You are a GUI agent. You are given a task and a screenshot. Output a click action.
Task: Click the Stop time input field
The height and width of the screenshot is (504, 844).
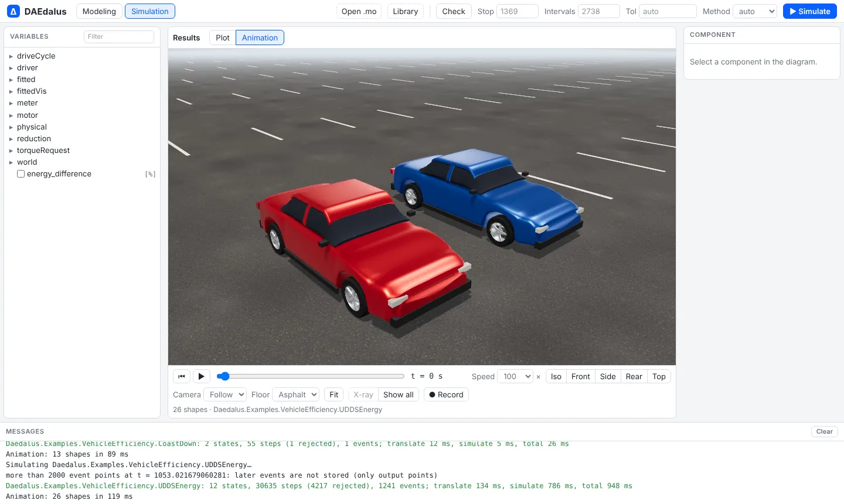coord(518,11)
